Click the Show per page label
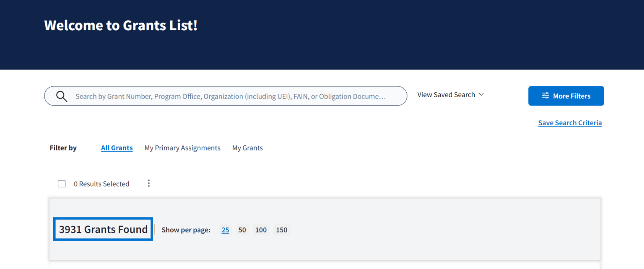The height and width of the screenshot is (269, 644). (x=186, y=230)
